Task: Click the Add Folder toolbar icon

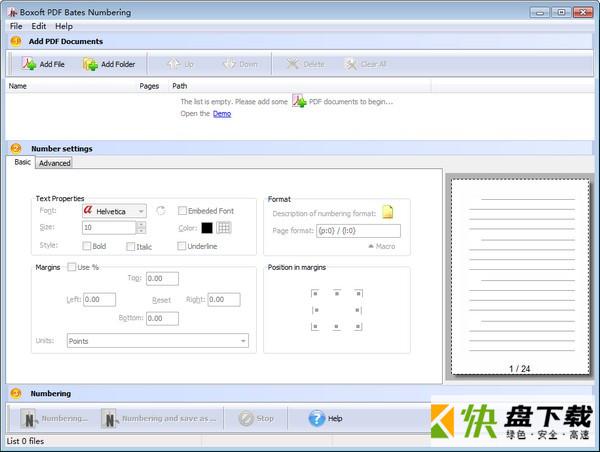Action: pyautogui.click(x=91, y=64)
